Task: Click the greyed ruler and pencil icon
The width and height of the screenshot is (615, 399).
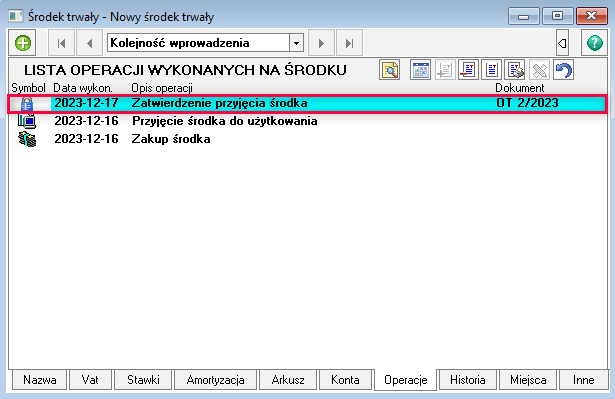Action: click(x=539, y=70)
